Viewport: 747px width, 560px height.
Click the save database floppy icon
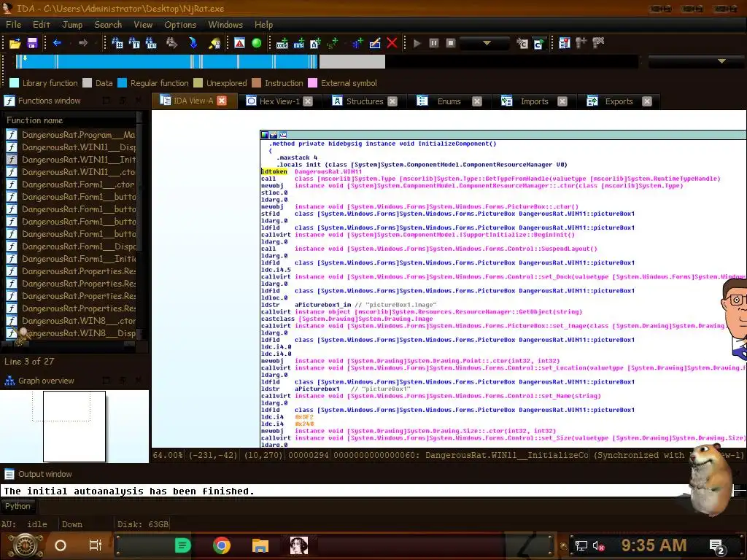point(32,43)
